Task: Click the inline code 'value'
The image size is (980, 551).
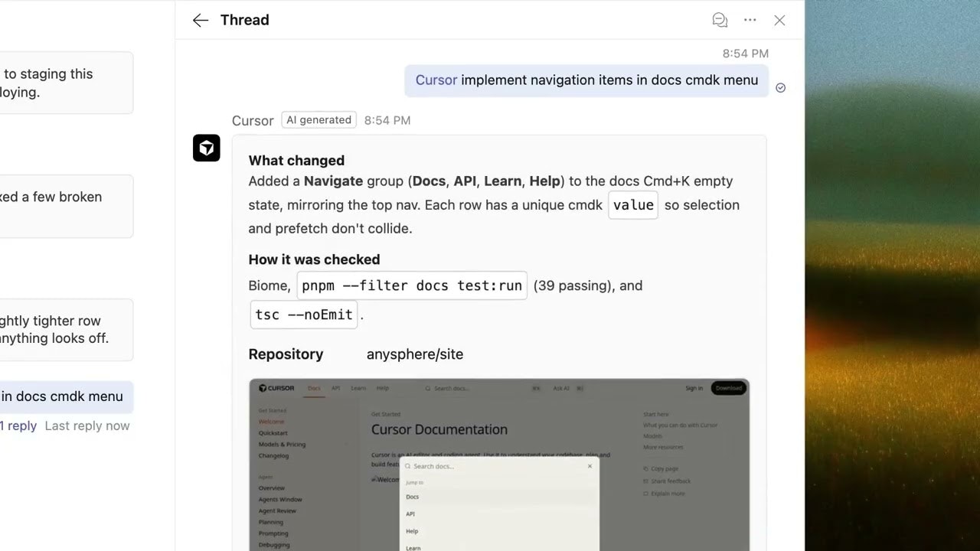Action: 633,205
